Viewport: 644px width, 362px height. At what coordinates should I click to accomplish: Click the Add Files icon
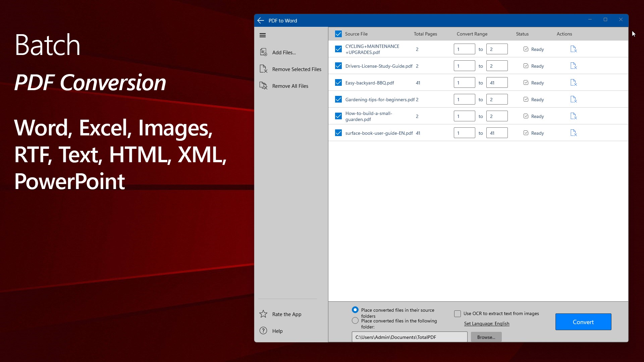(x=264, y=52)
